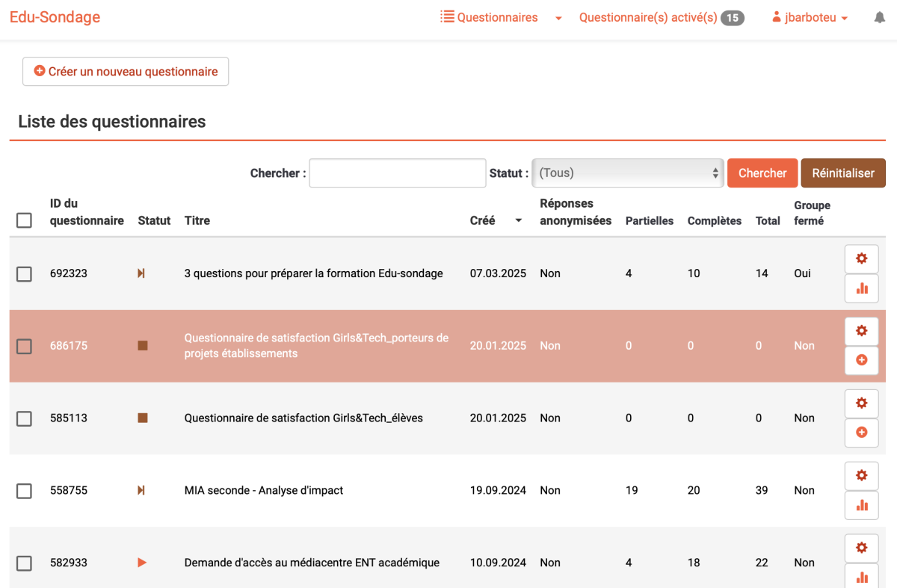View statistics chart icon for questionnaire 692323
897x588 pixels.
click(x=861, y=288)
